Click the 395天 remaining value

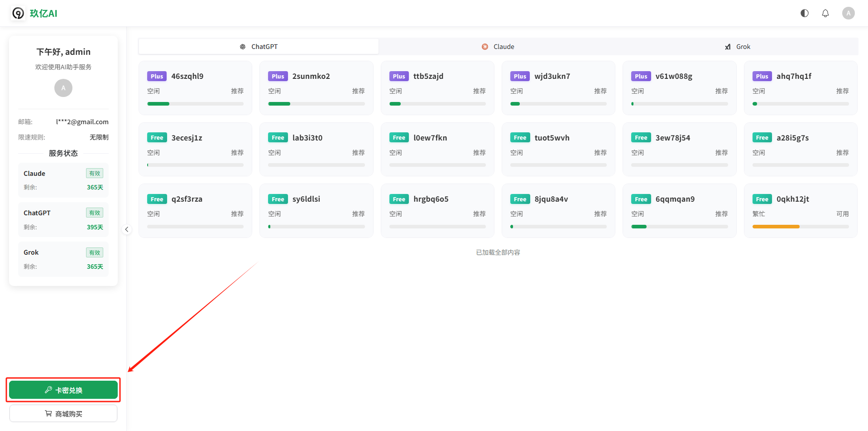[x=95, y=227]
